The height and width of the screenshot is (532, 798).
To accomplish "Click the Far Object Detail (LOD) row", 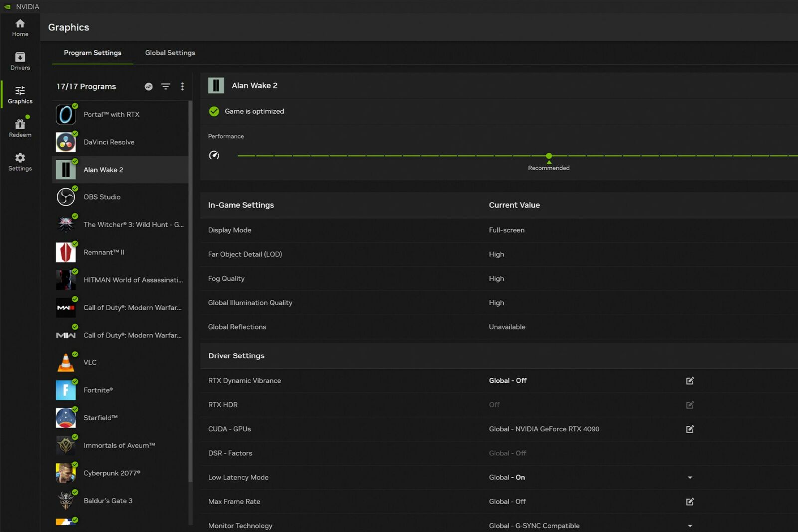I will [499, 254].
